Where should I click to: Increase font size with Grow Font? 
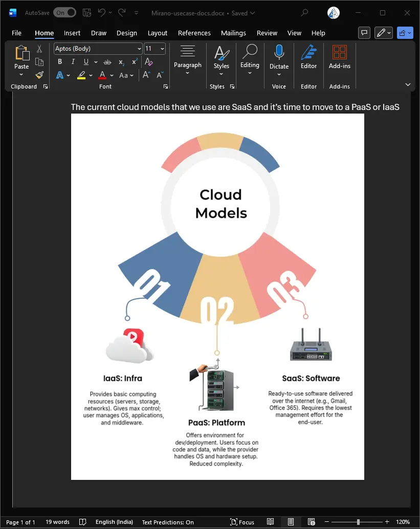click(145, 75)
